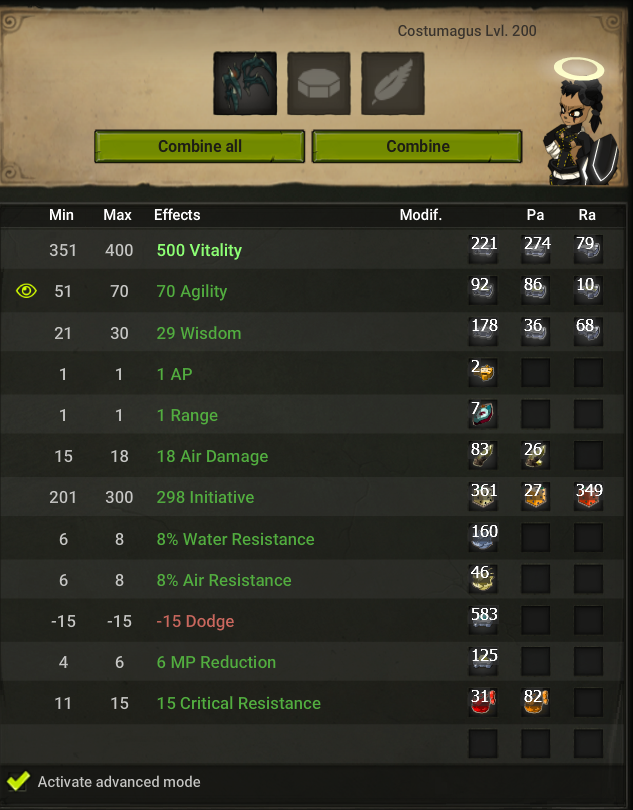Use the Dodge rune with count 583

pos(483,620)
